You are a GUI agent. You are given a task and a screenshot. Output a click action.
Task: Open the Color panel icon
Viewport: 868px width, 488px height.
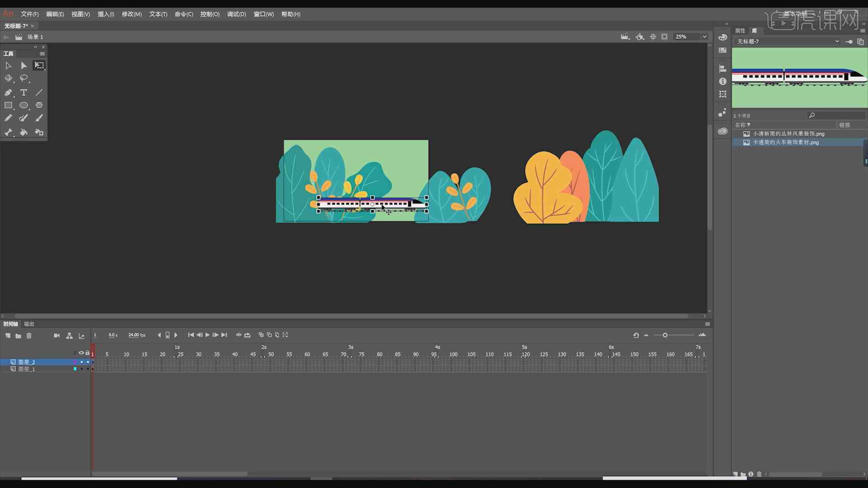tap(722, 37)
